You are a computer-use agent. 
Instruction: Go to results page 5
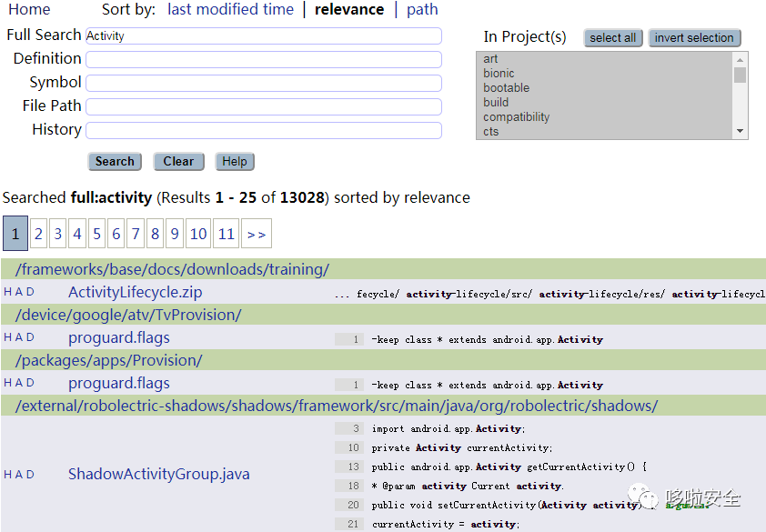coord(96,234)
